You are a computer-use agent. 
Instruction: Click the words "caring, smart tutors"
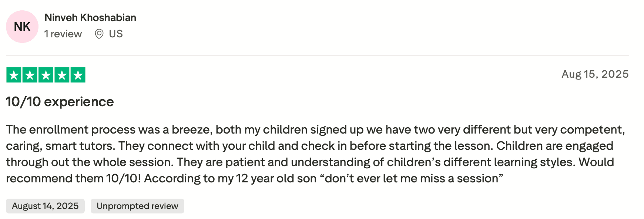click(x=60, y=146)
